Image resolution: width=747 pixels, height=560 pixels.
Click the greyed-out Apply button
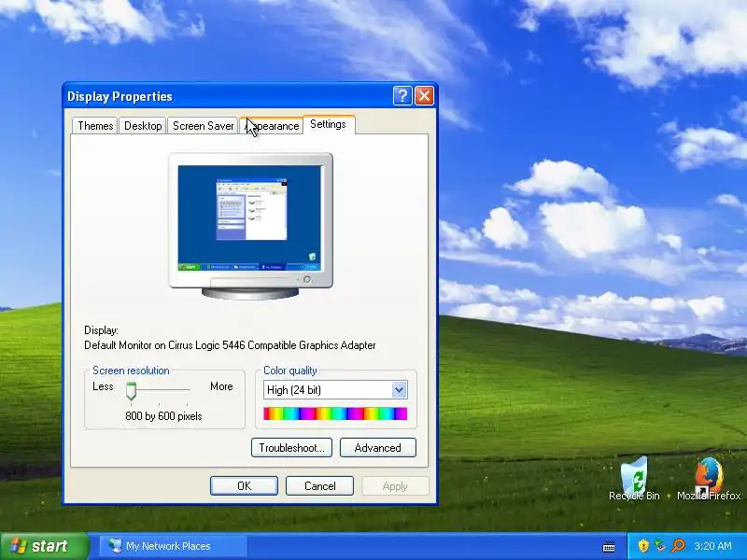tap(395, 485)
